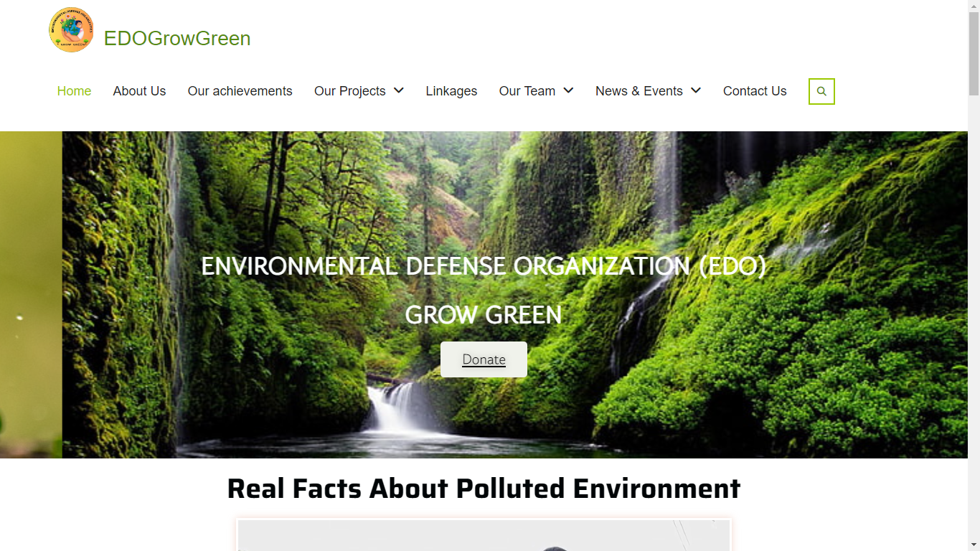
Task: Open the Home page
Action: [x=74, y=91]
